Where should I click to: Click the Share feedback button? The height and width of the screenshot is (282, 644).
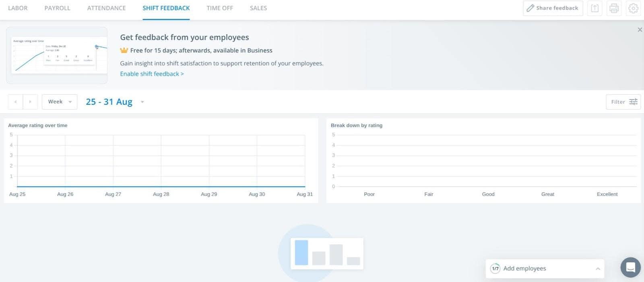coord(553,8)
